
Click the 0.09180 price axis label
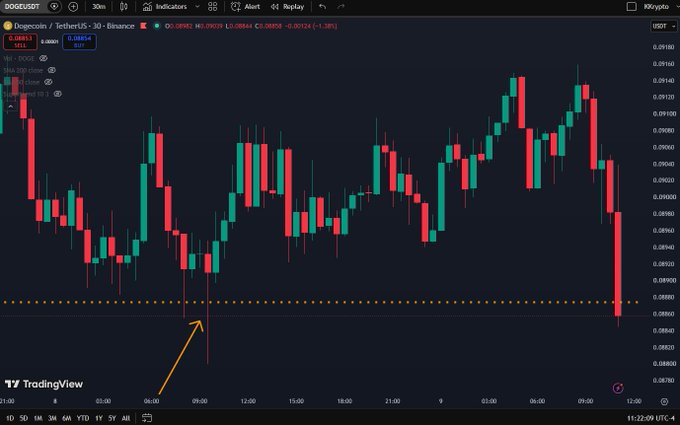click(x=664, y=47)
